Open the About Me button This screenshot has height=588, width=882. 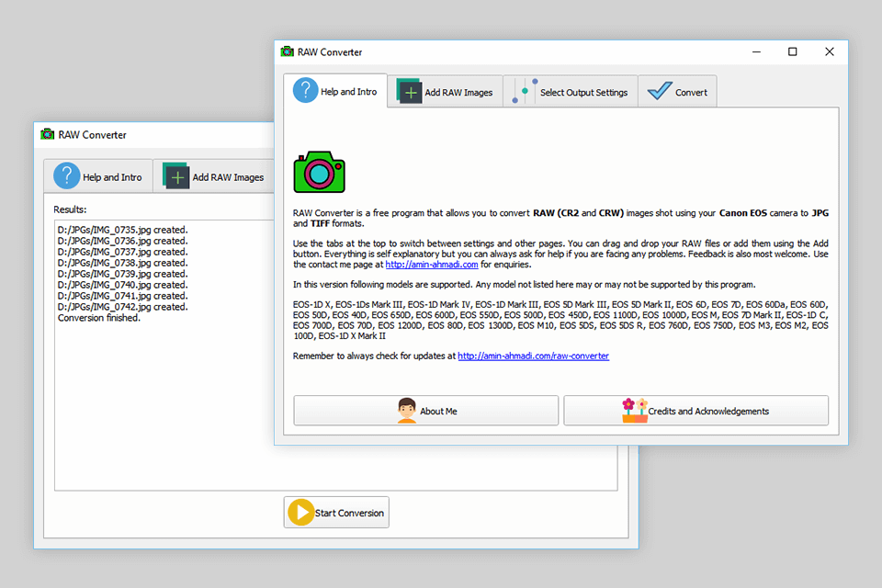(425, 410)
